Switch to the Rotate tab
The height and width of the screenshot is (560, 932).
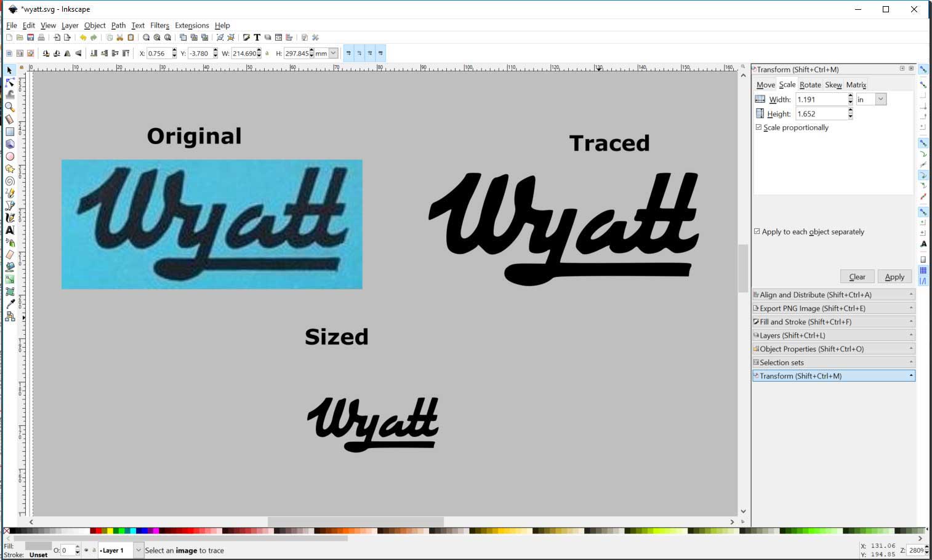[810, 85]
